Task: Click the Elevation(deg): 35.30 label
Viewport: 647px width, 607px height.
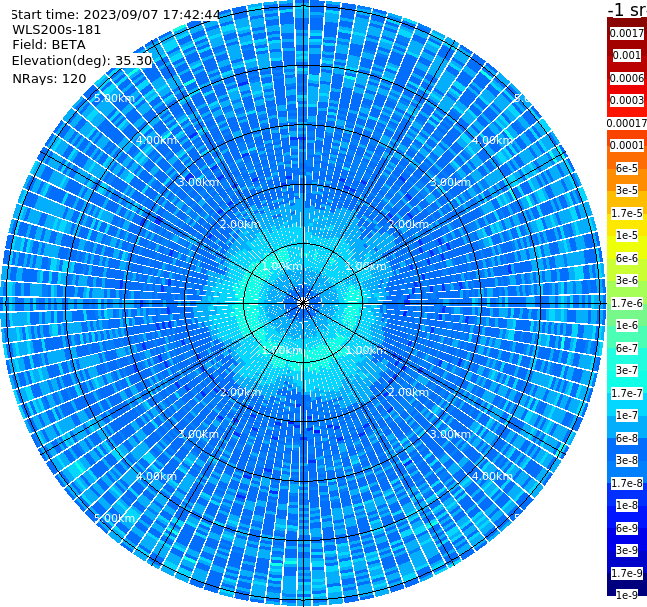Action: point(82,61)
